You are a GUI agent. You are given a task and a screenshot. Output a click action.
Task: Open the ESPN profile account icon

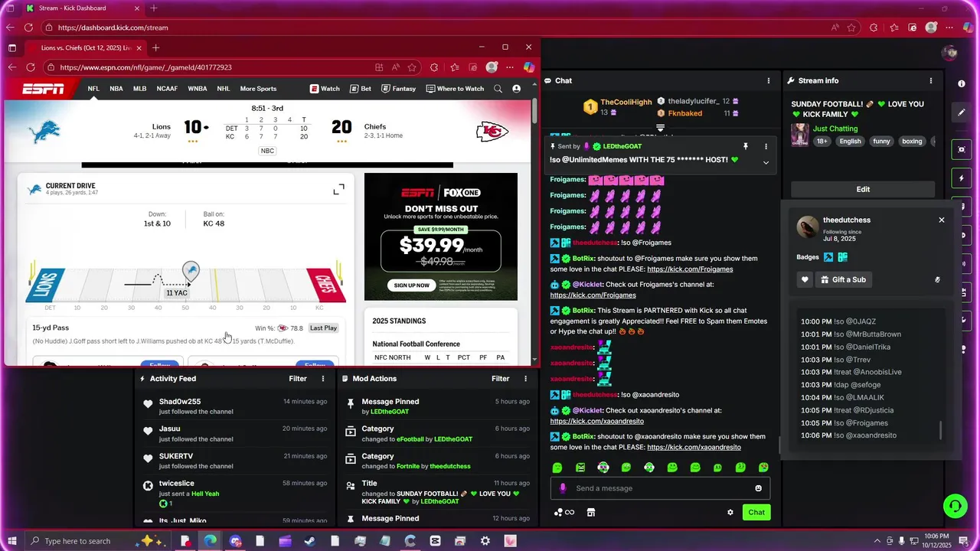[517, 89]
